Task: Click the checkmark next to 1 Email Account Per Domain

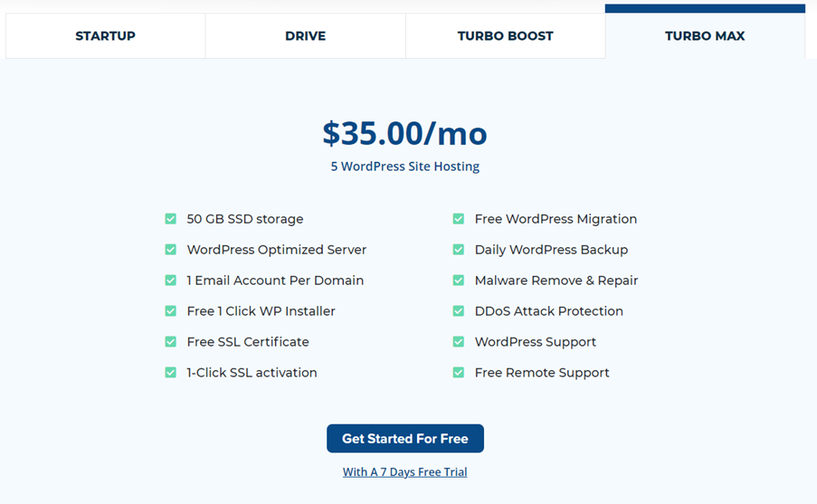Action: 170,281
